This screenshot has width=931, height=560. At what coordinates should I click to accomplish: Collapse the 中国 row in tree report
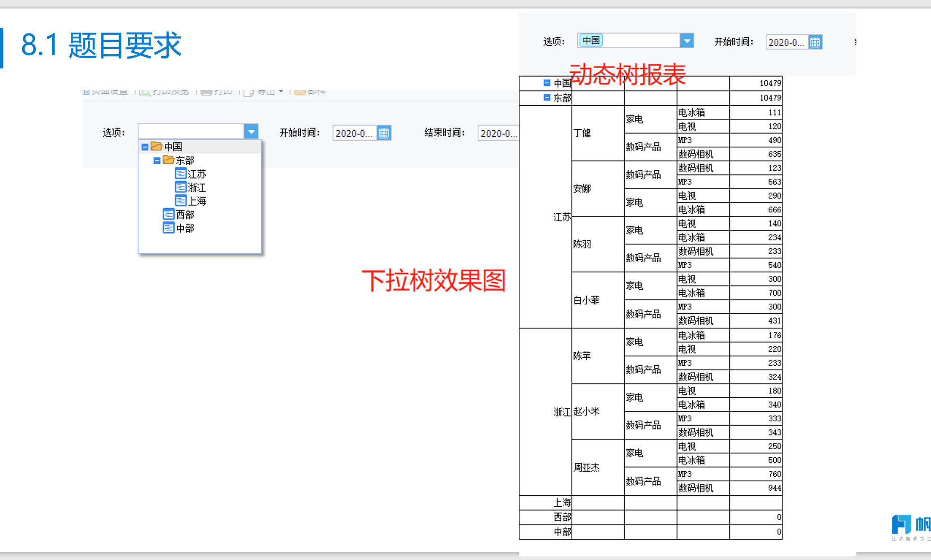[x=547, y=83]
